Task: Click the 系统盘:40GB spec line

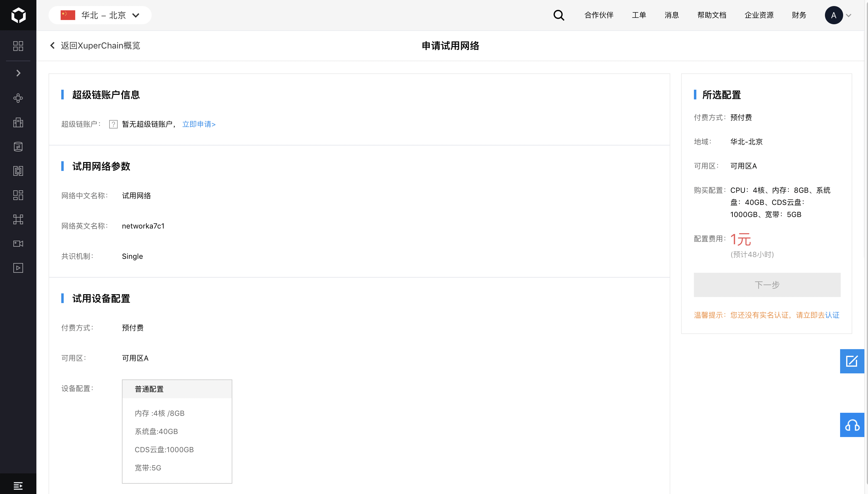Action: (x=156, y=432)
